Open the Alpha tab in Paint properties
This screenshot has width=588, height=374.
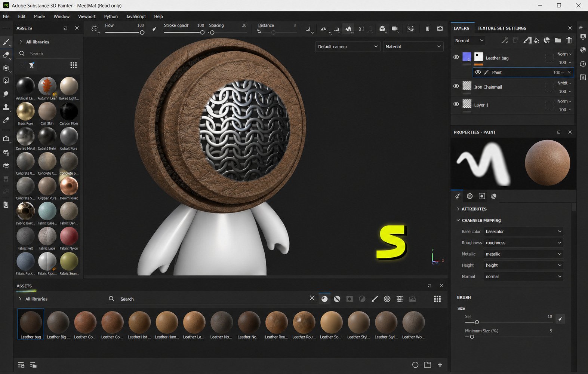click(470, 196)
